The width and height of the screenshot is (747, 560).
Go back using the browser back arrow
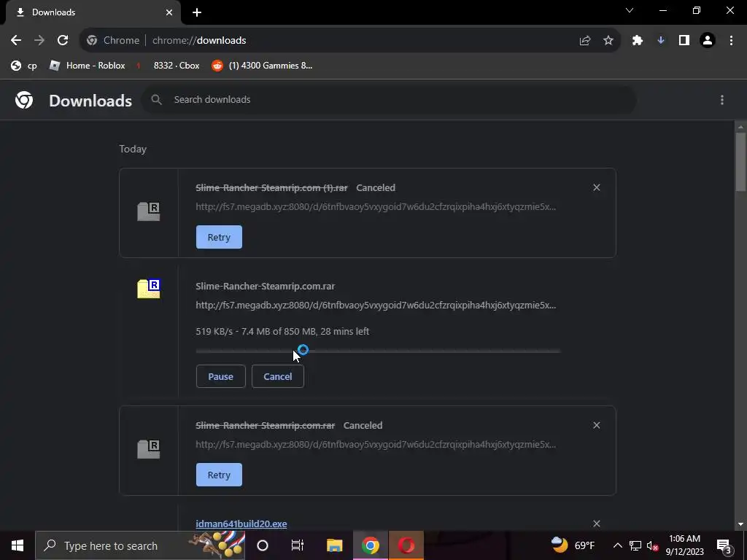(16, 41)
